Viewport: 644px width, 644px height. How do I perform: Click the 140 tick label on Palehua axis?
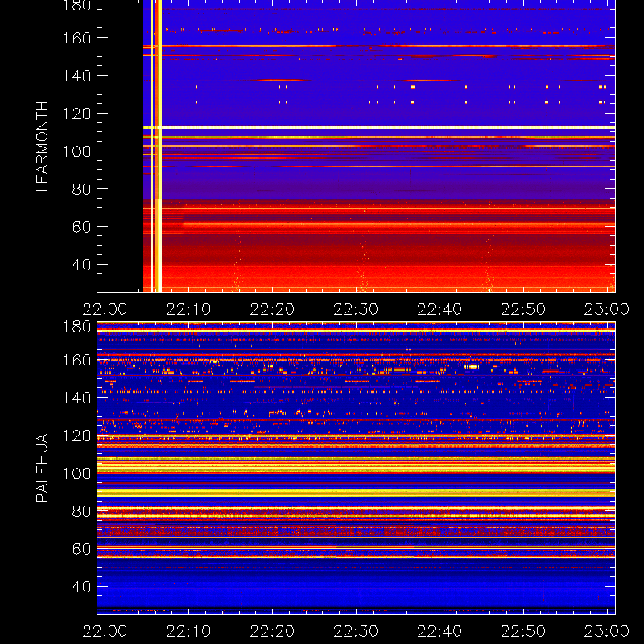(76, 398)
